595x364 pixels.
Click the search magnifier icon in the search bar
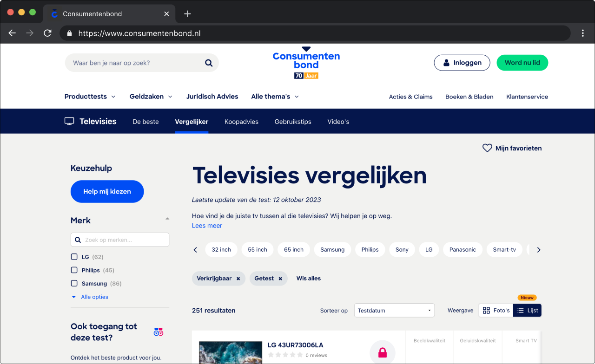[x=208, y=63]
